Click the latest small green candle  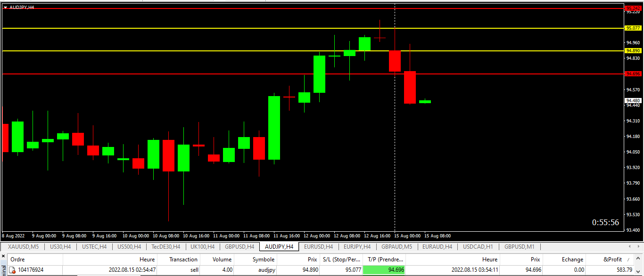click(425, 101)
